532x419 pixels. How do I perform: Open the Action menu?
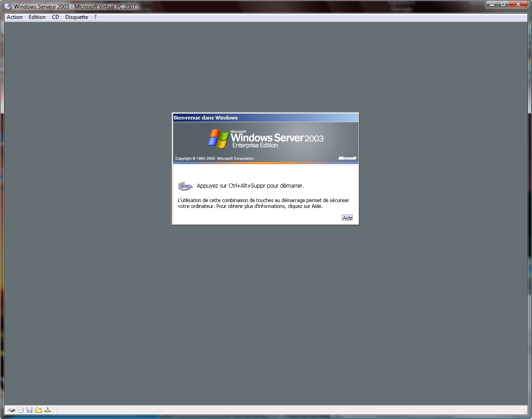point(14,17)
